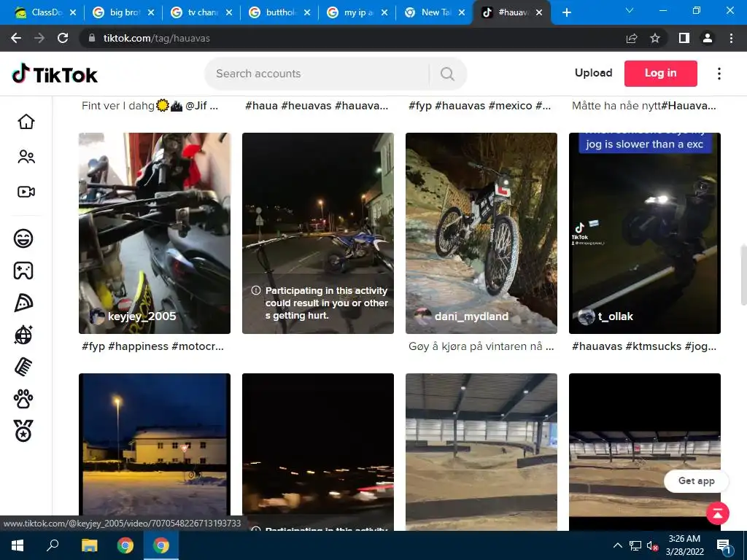Click the share page icon in address bar

[632, 38]
